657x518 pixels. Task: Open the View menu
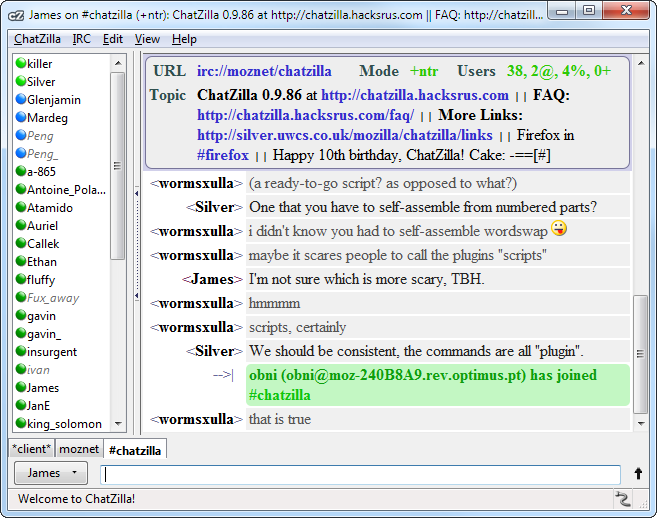(147, 39)
